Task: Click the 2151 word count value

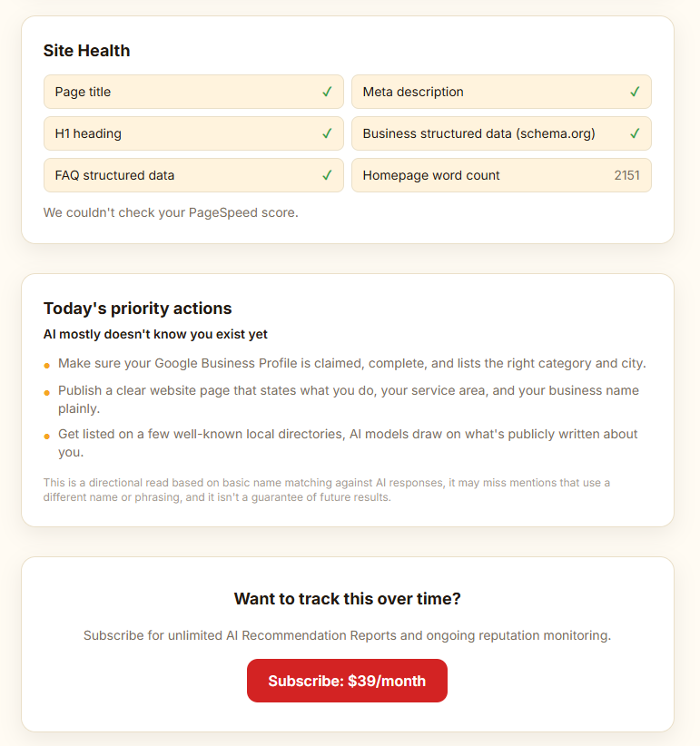Action: [626, 175]
